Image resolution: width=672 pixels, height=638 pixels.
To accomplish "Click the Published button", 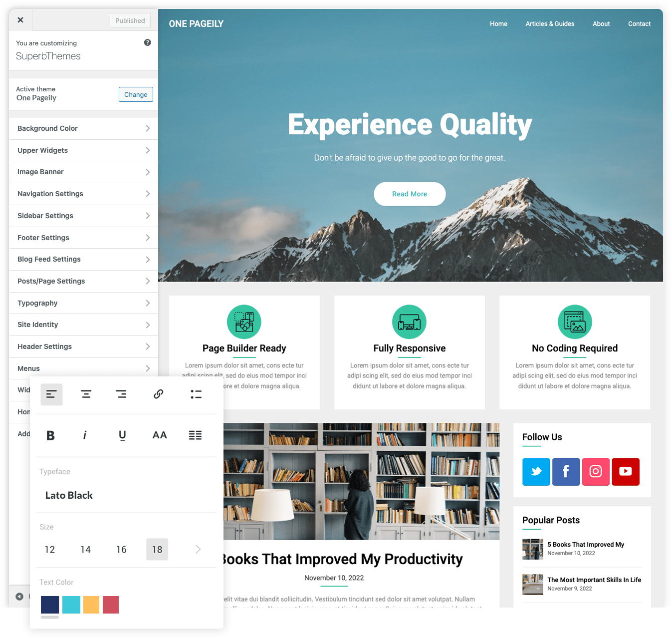I will [x=130, y=20].
